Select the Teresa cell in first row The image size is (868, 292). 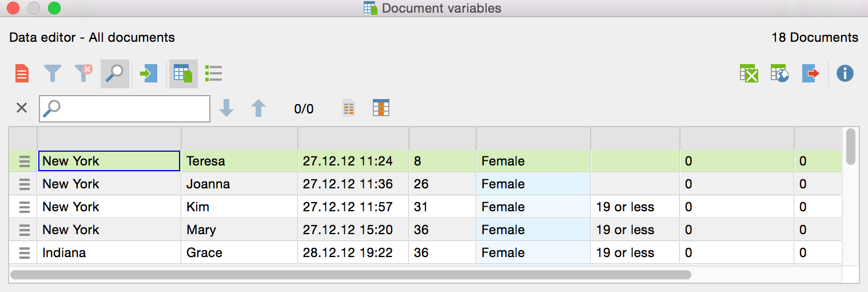(239, 161)
